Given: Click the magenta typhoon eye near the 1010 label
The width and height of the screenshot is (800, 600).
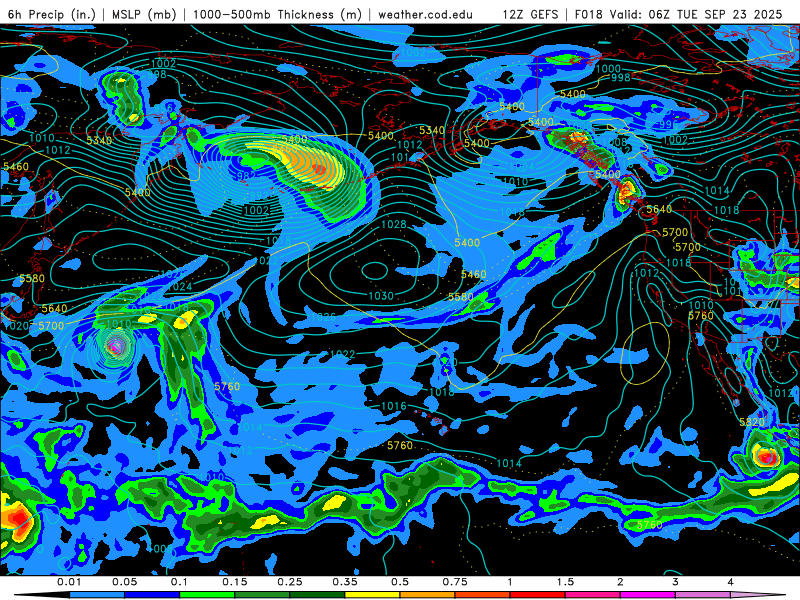Looking at the screenshot, I should tap(115, 347).
